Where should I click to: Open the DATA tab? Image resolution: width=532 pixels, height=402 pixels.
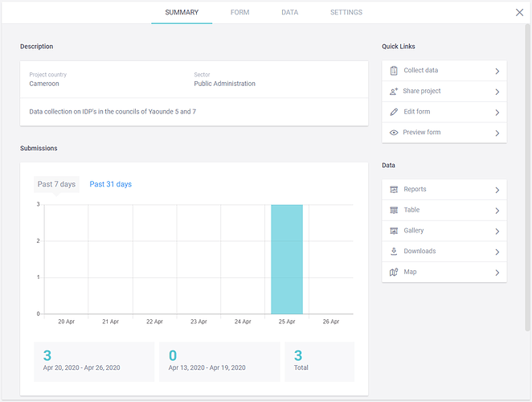[x=289, y=13]
